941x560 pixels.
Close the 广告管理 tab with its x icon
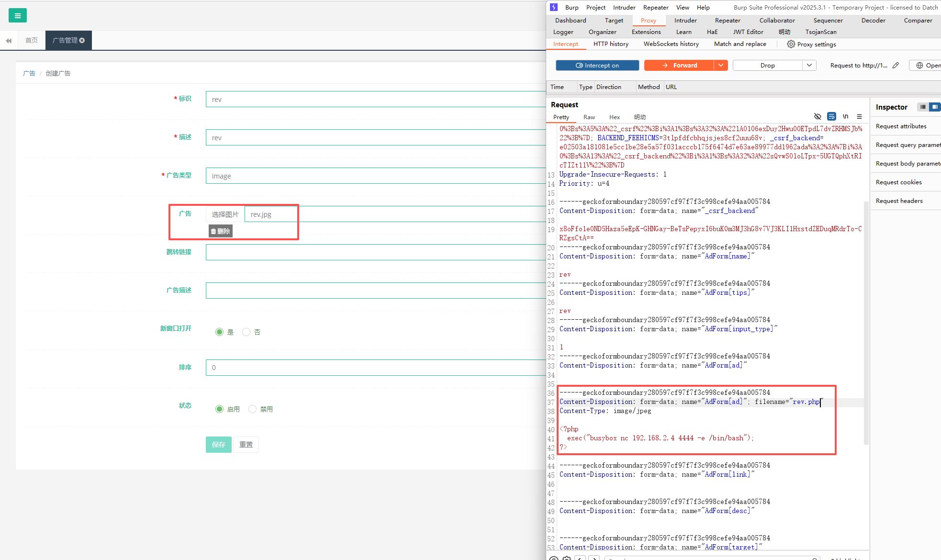tap(82, 40)
